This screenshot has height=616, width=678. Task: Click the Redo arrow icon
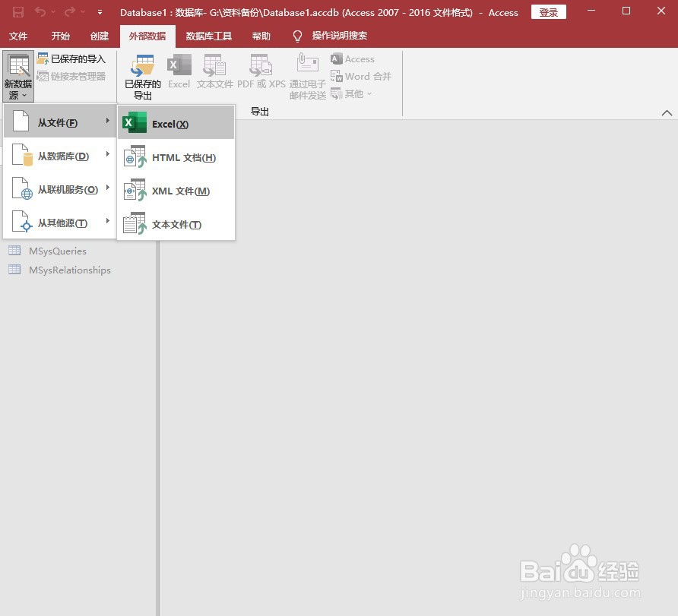click(x=69, y=12)
